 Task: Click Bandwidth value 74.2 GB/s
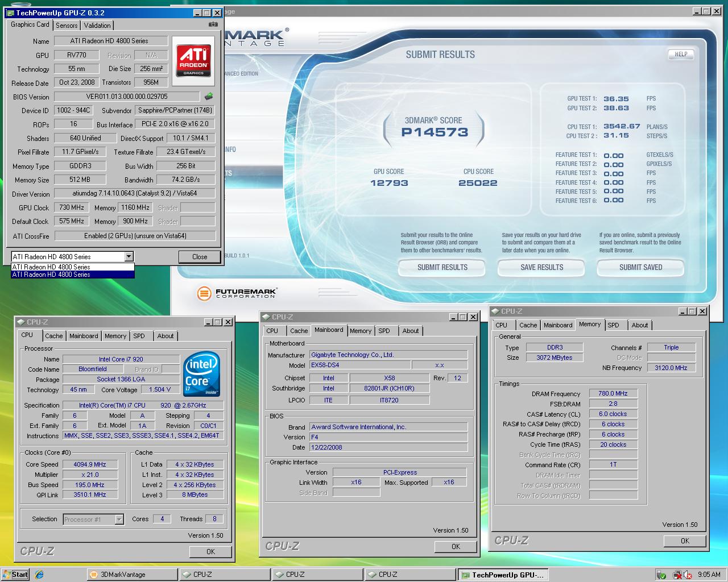(x=186, y=180)
